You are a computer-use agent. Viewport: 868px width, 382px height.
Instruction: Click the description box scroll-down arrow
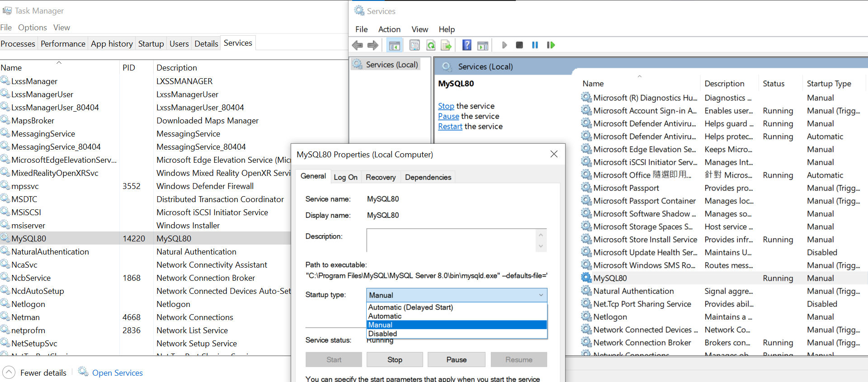click(x=541, y=246)
